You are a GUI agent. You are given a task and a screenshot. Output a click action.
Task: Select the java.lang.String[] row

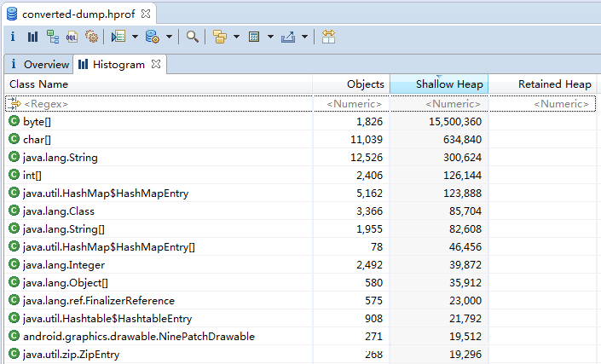[301, 229]
